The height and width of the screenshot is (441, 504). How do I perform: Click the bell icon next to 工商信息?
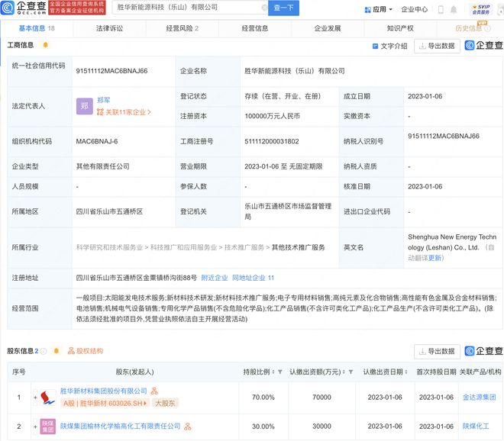point(45,45)
